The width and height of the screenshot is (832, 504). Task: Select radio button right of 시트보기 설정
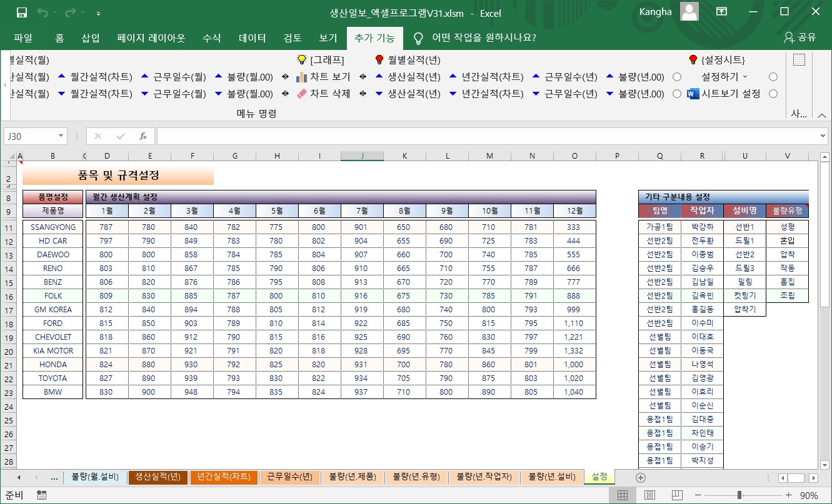(x=773, y=94)
